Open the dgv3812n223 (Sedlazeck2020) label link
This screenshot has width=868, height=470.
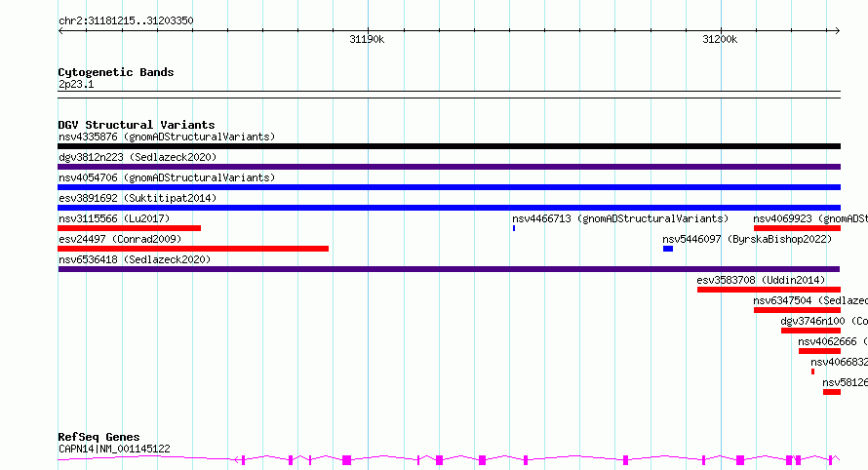click(x=138, y=157)
